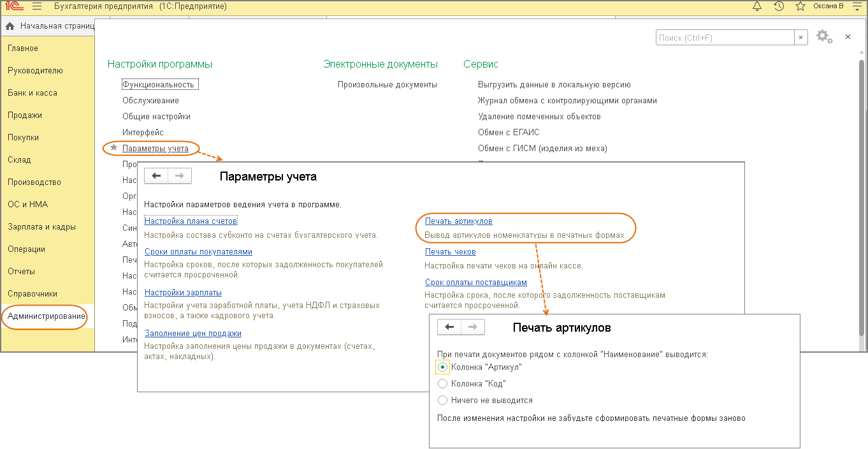Open the Продажи section

click(25, 115)
